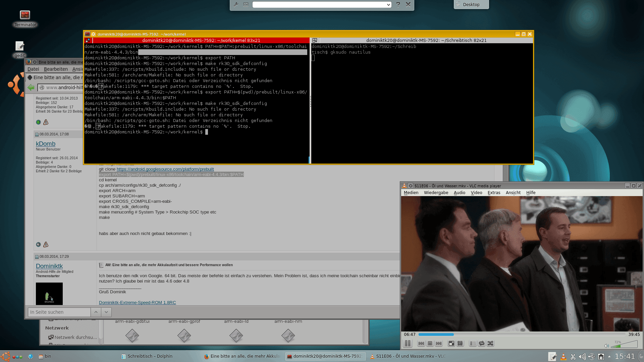Adjust the VLC volume slider at 72%
Screen dimensions: 644x362
click(625, 344)
